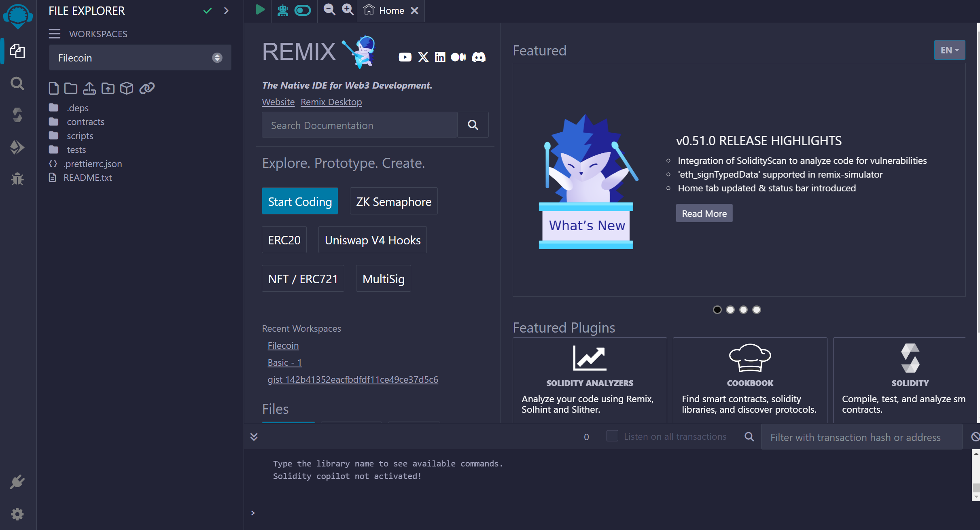
Task: Click the Start Coding button
Action: 300,201
